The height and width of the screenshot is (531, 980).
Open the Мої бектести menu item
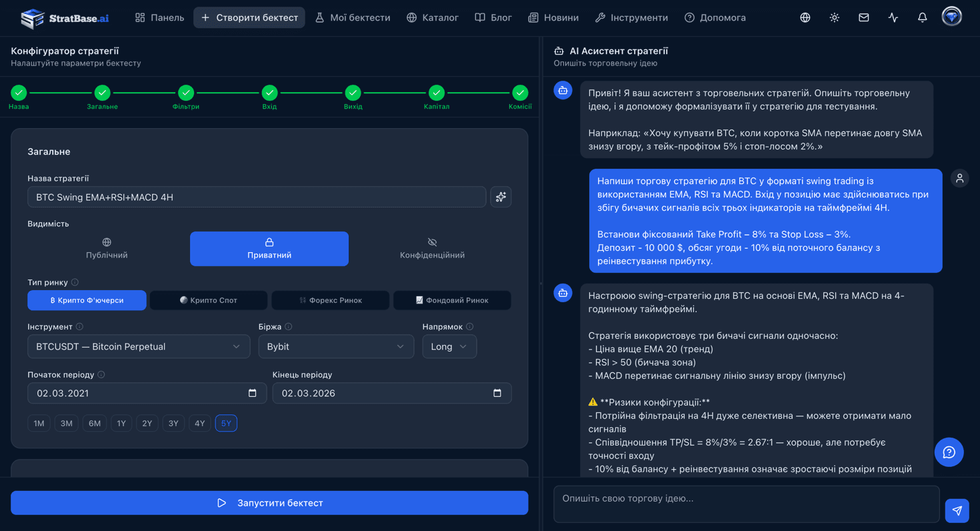pos(353,17)
